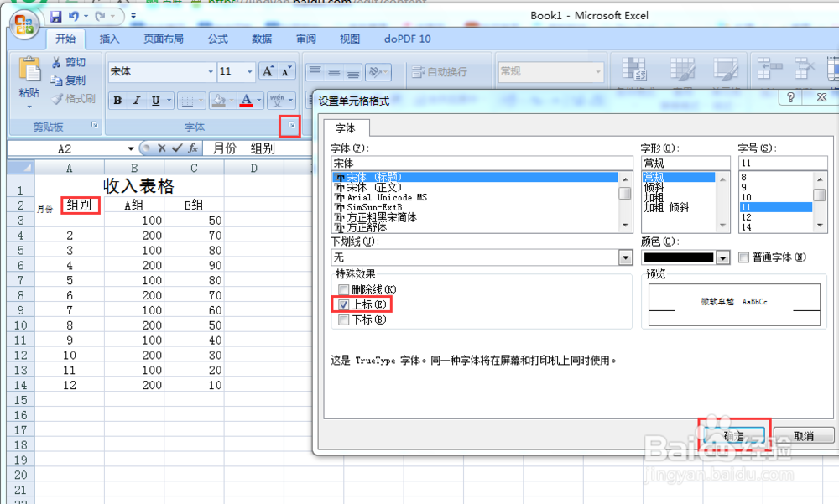Click the 确定 button to confirm
This screenshot has width=839, height=504.
tap(733, 434)
